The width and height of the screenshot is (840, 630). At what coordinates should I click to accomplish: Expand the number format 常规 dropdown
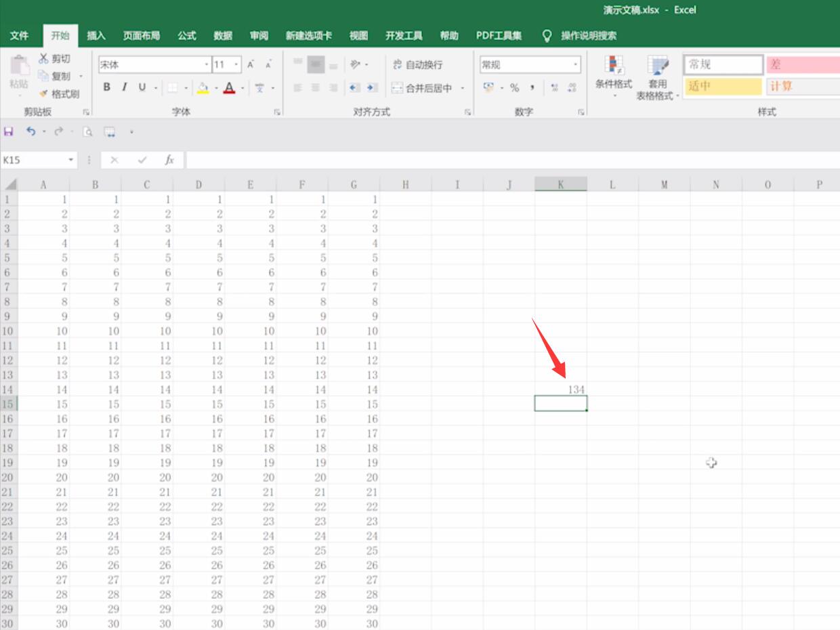pyautogui.click(x=576, y=64)
